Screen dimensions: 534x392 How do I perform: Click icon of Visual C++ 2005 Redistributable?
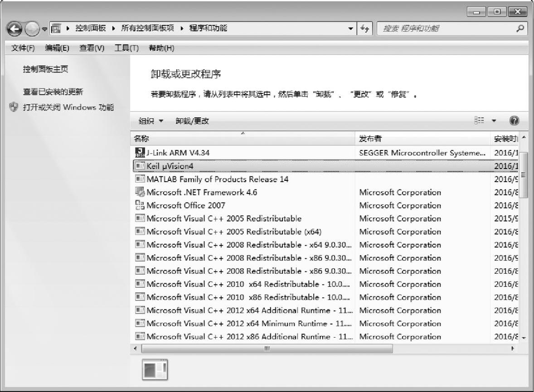tap(140, 218)
